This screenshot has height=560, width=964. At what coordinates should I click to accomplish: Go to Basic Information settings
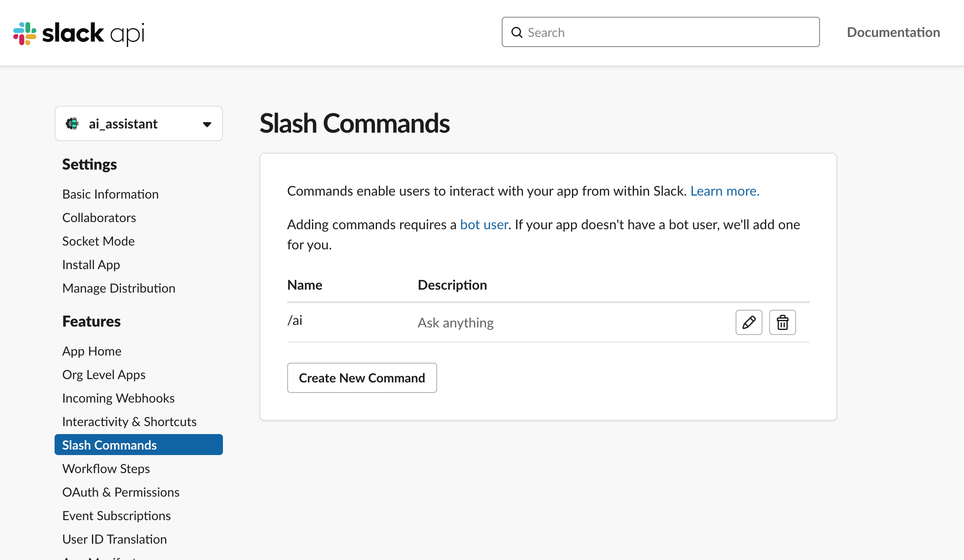(x=110, y=194)
